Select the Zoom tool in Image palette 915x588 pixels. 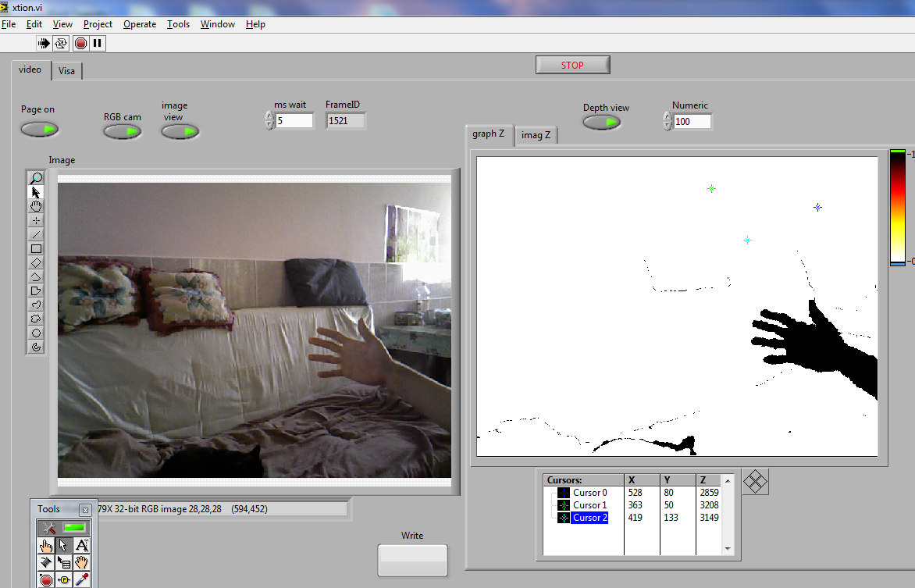pos(36,177)
